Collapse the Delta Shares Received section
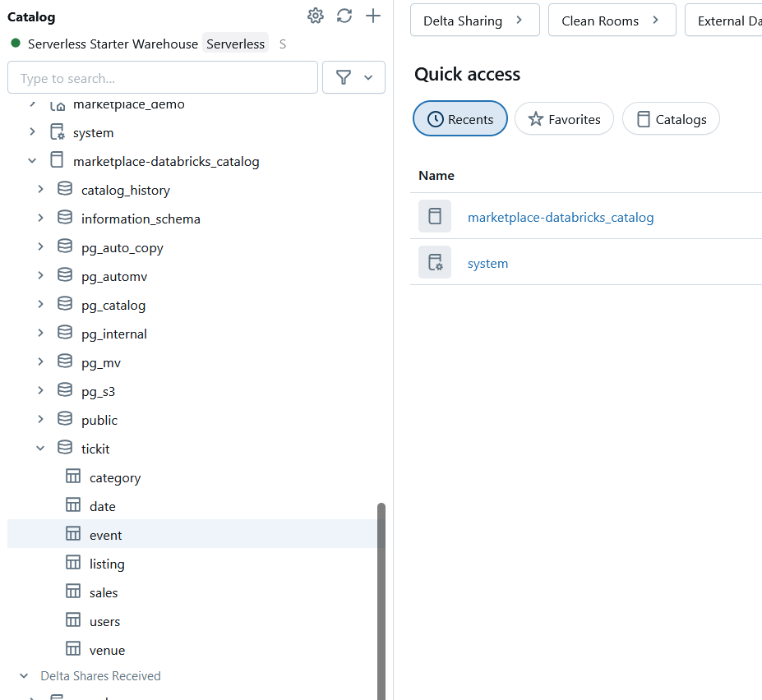Image resolution: width=762 pixels, height=700 pixels. pyautogui.click(x=24, y=676)
